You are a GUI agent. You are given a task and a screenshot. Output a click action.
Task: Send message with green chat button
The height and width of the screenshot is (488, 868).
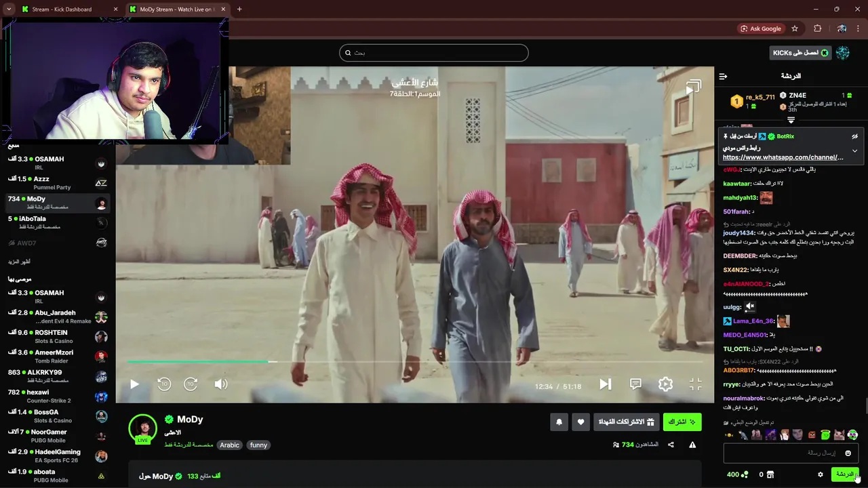click(x=845, y=474)
